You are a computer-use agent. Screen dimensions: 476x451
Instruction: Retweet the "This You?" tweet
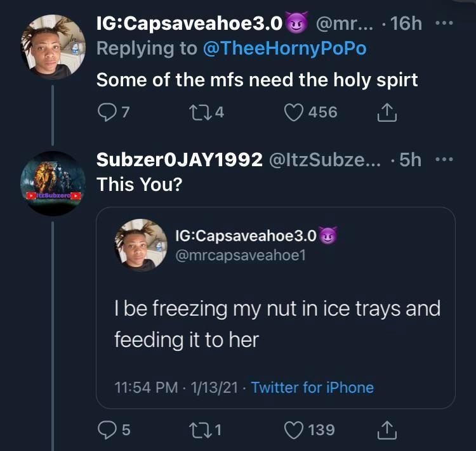tap(199, 430)
